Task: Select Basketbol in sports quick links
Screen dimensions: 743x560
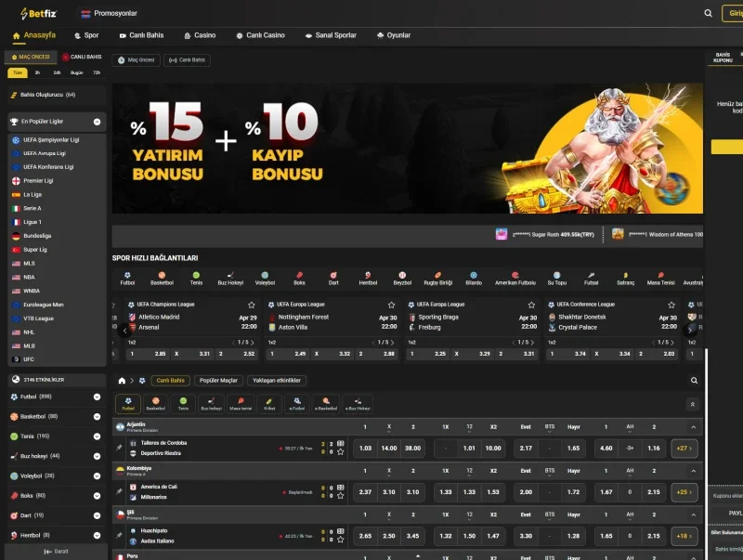Action: [162, 279]
